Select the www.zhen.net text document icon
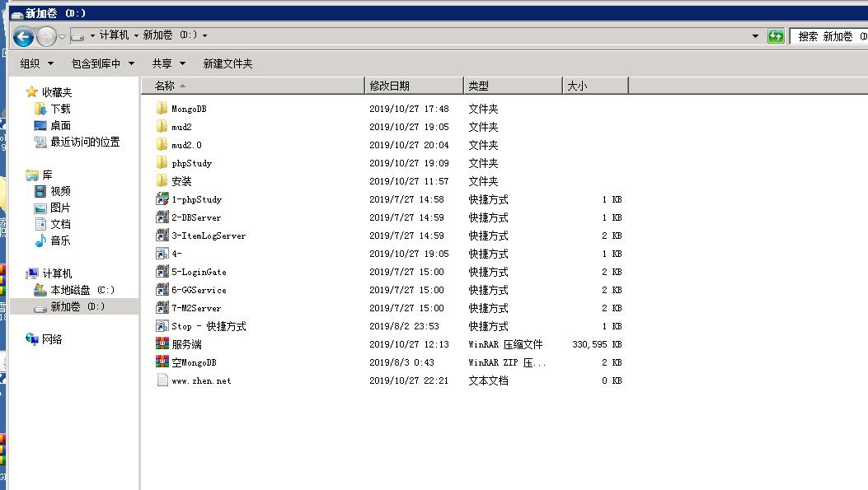The width and height of the screenshot is (868, 490). pyautogui.click(x=162, y=380)
